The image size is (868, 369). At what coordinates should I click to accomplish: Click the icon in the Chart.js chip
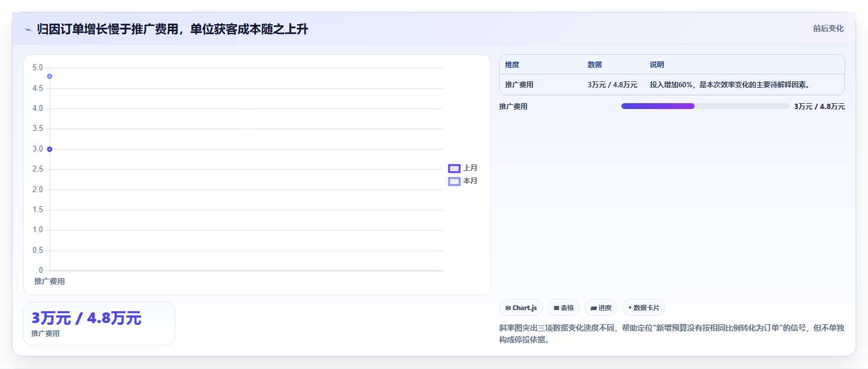[x=508, y=308]
